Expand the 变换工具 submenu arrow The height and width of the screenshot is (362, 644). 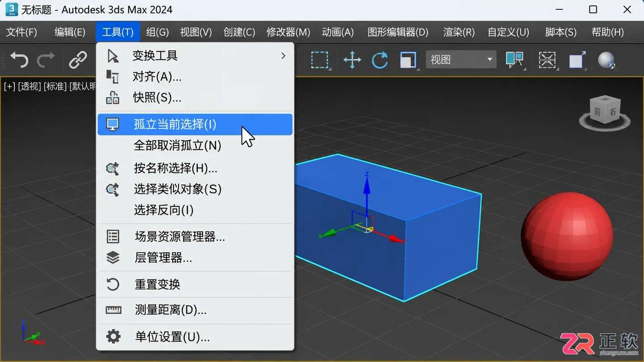point(283,56)
